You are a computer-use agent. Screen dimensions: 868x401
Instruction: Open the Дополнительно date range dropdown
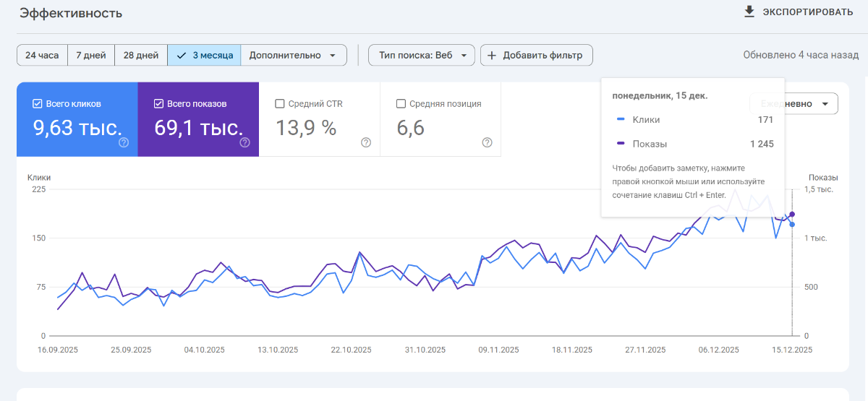293,55
